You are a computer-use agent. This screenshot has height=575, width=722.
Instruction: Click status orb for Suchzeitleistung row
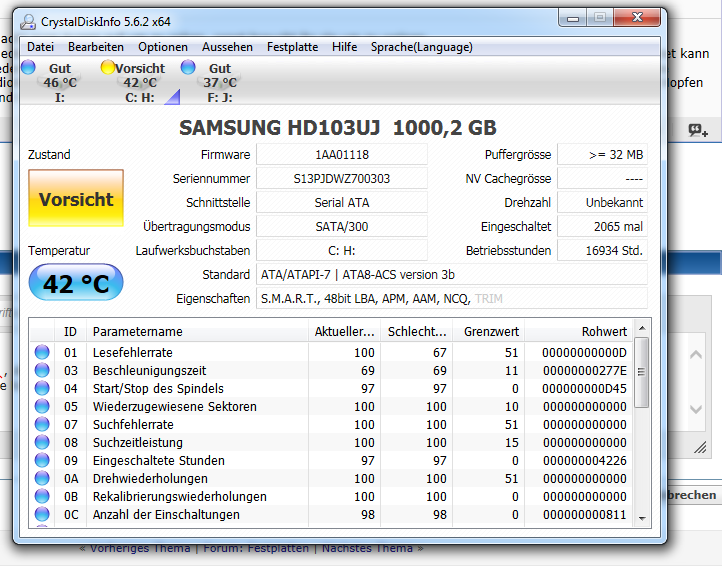42,442
